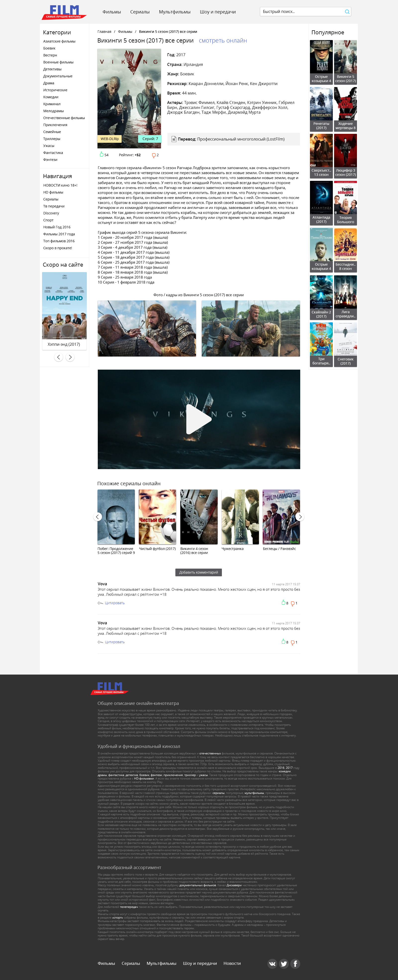Next item in 'Скоро на сайте' carousel
Screen dimensions: 398x980
(70, 357)
